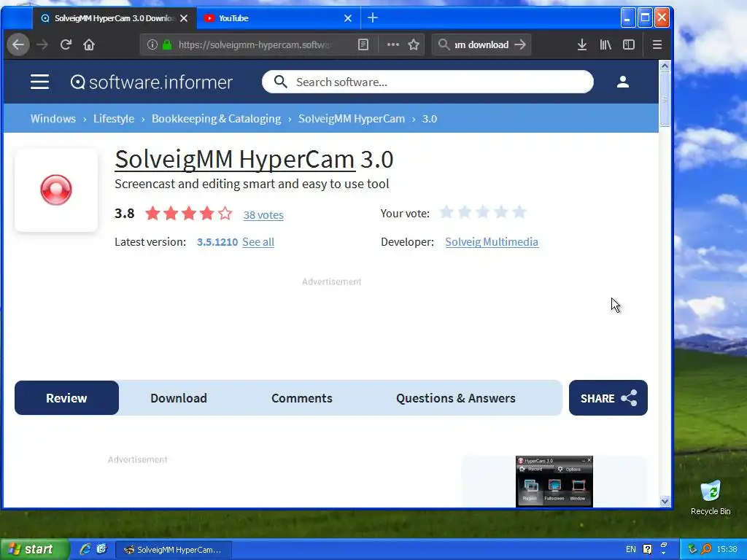747x560 pixels.
Task: Rate one star in Your vote
Action: click(x=446, y=212)
